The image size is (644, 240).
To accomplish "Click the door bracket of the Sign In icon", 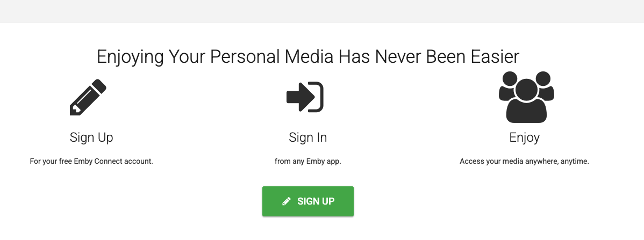I will pos(318,97).
